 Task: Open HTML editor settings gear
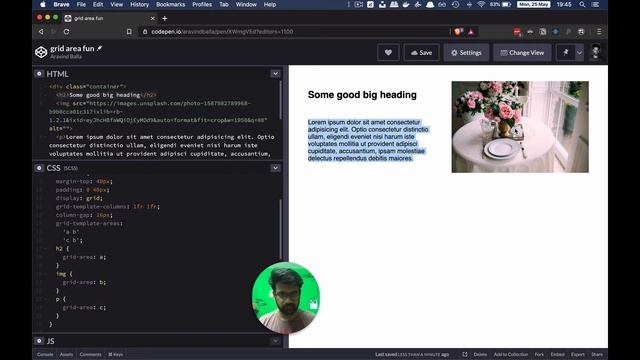click(x=39, y=74)
